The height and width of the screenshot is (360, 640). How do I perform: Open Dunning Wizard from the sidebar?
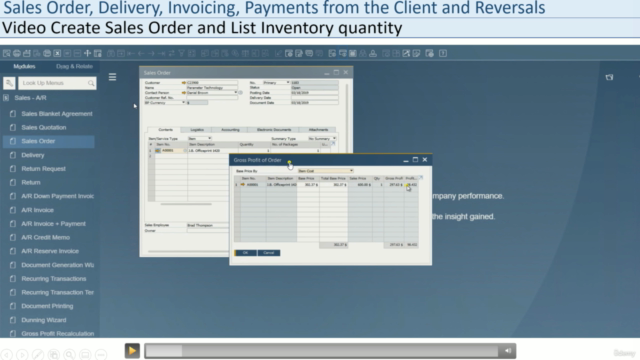(44, 320)
